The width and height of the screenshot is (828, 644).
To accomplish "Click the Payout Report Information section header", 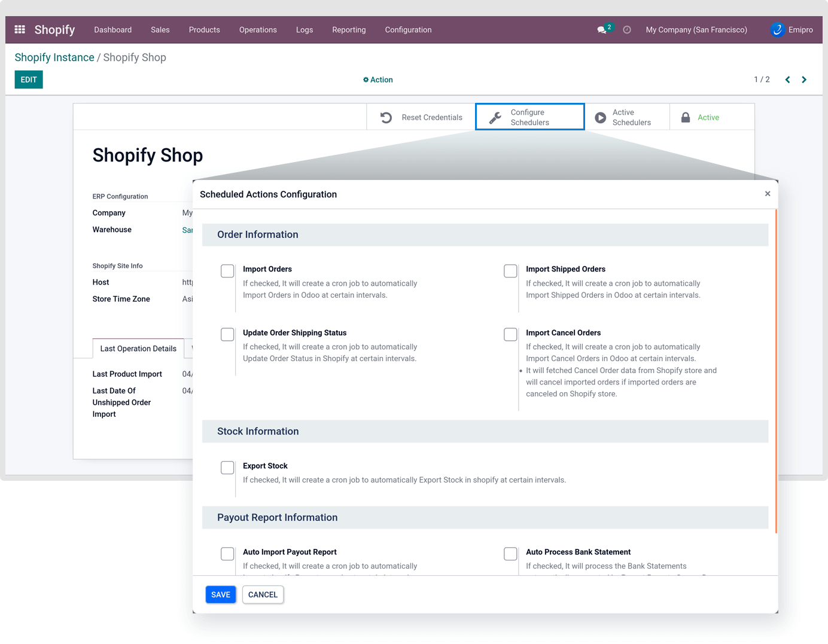I will click(x=485, y=517).
